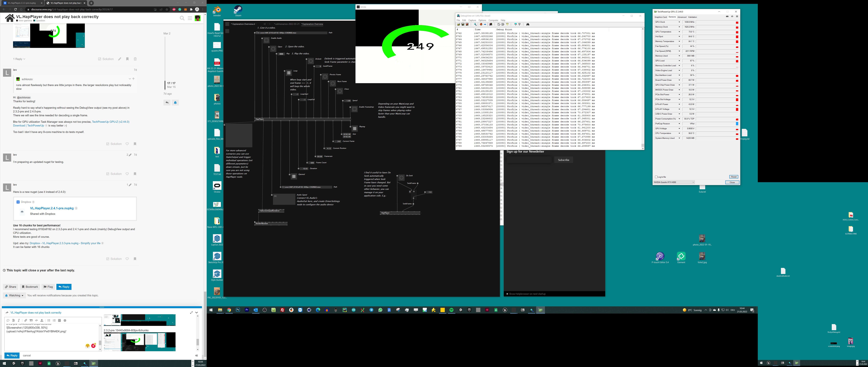Viewport: 868px width, 367px height.
Task: Toggle the composer fullscreen arrows
Action: click(191, 313)
